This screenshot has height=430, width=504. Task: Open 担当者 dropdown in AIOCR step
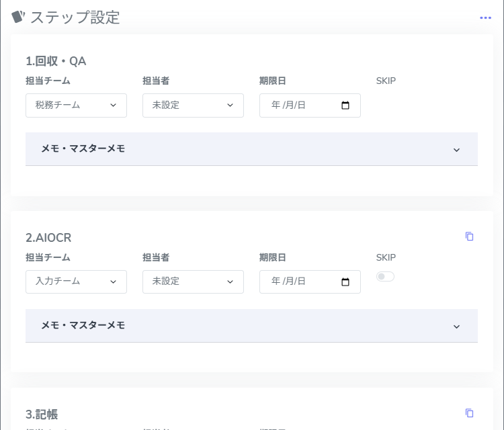click(193, 282)
